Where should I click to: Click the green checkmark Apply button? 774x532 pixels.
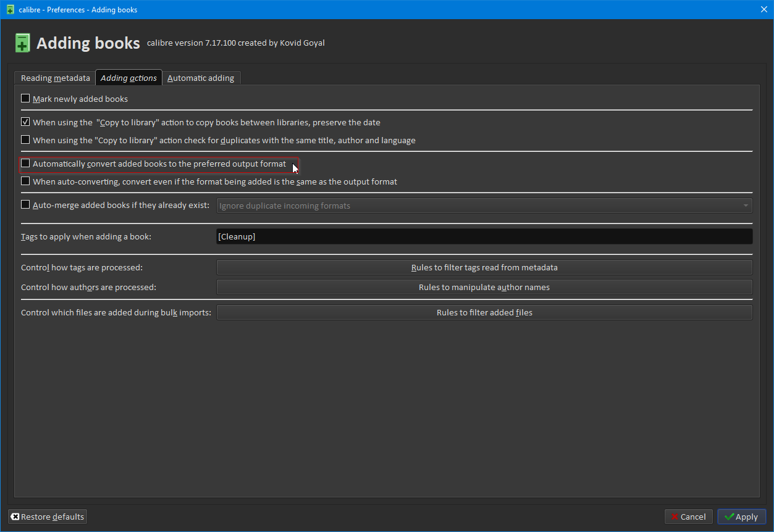pyautogui.click(x=742, y=517)
